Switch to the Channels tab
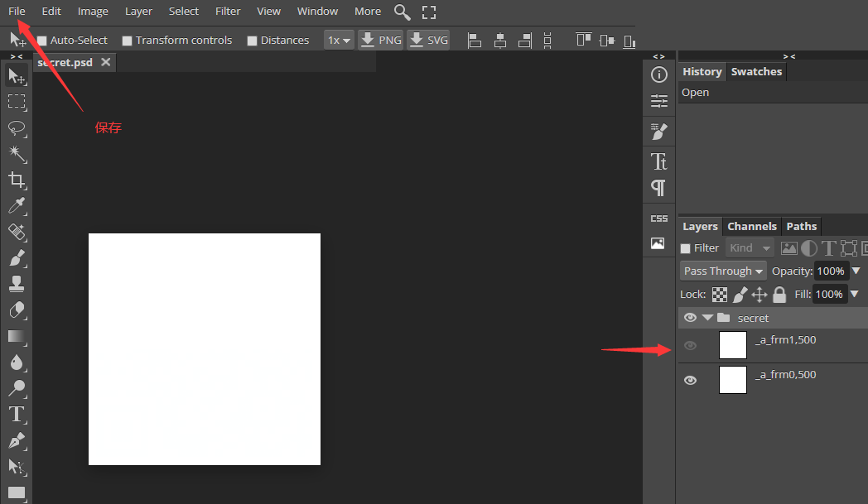Image resolution: width=868 pixels, height=504 pixels. (x=752, y=226)
